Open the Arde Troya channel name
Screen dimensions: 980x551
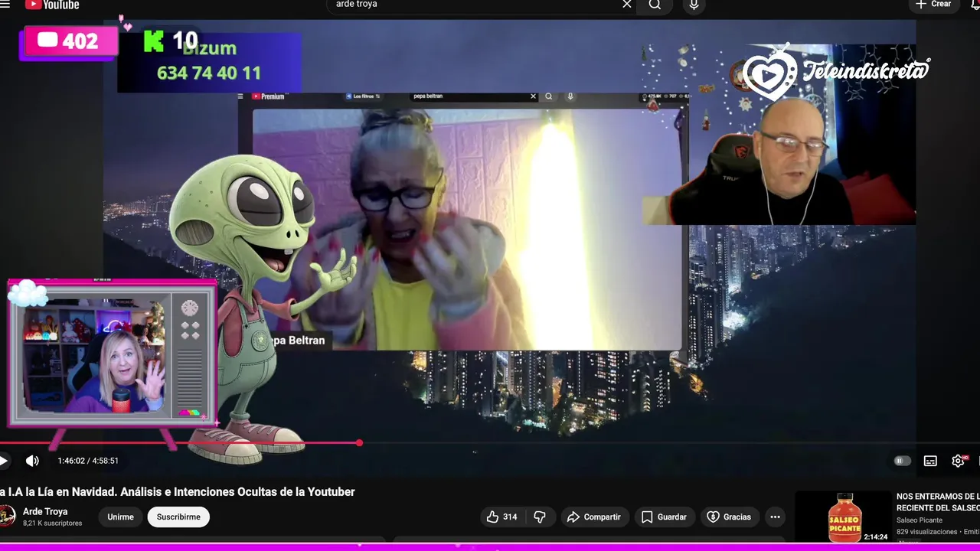45,511
